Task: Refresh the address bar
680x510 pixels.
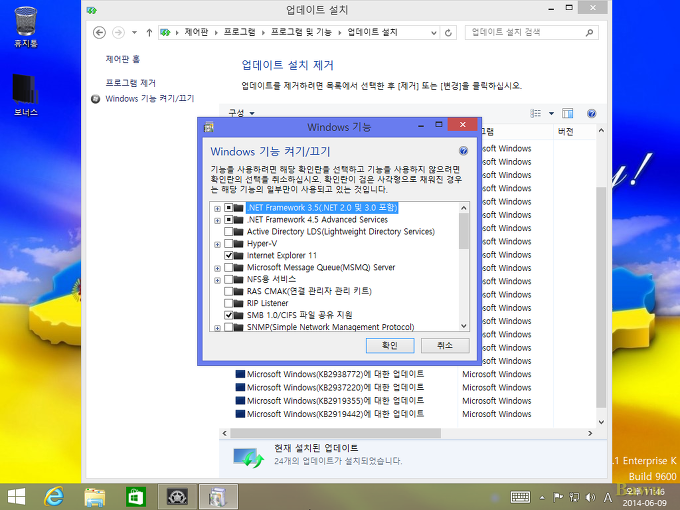Action: coord(448,33)
